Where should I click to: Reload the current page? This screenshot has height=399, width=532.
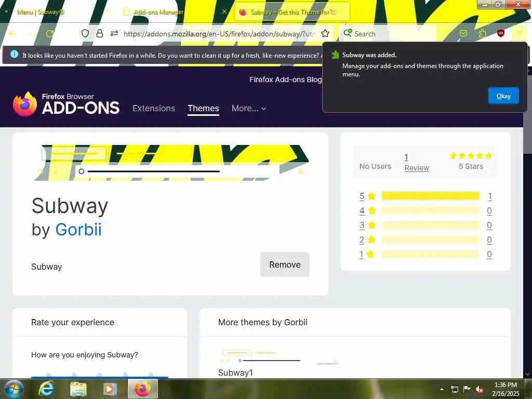[50, 34]
